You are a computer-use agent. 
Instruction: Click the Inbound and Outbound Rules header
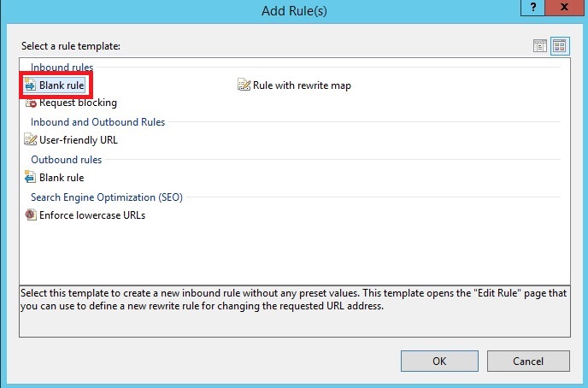[98, 122]
